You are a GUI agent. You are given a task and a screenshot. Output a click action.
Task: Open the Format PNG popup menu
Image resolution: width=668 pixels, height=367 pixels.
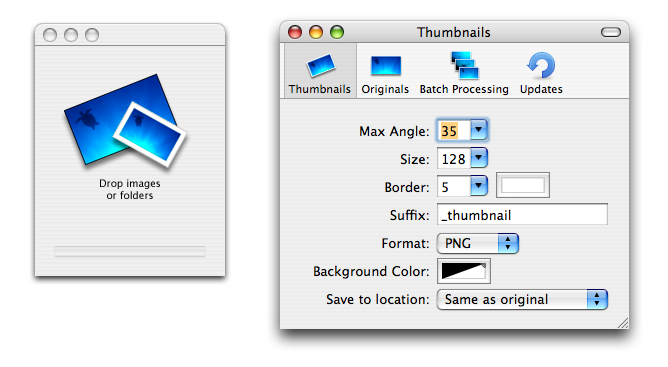478,243
